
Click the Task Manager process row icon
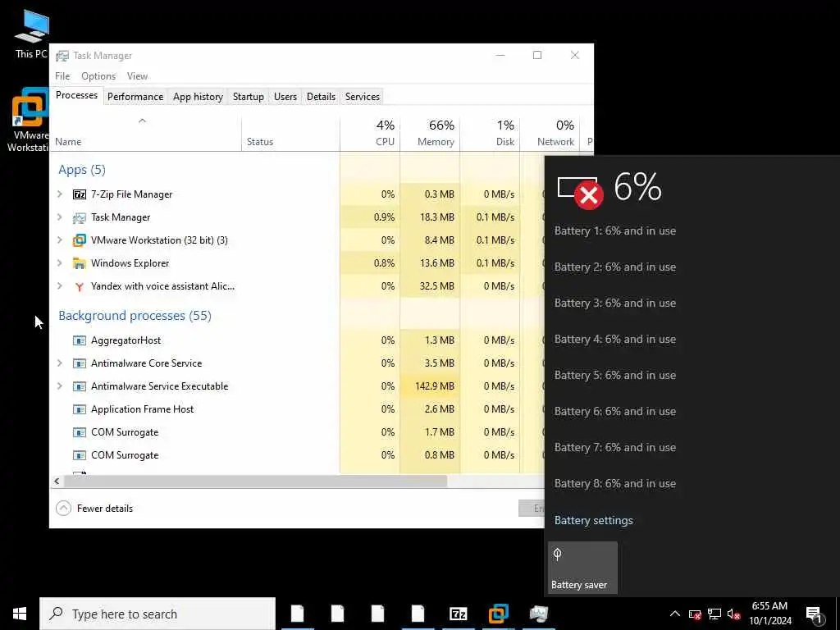coord(80,217)
